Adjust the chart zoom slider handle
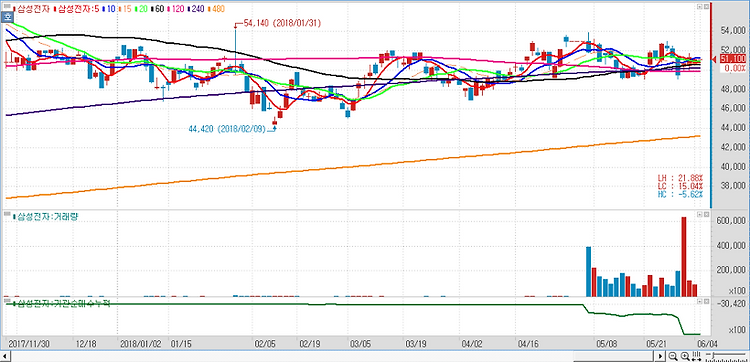This screenshot has width=750, height=362. click(x=713, y=355)
